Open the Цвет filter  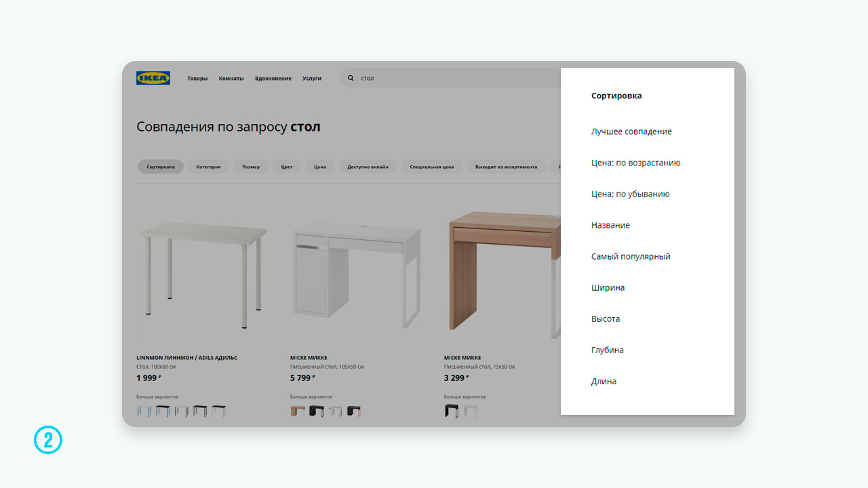click(287, 167)
